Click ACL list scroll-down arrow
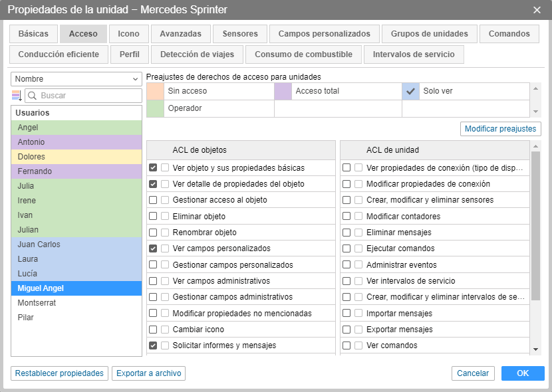The image size is (552, 392). (535, 349)
